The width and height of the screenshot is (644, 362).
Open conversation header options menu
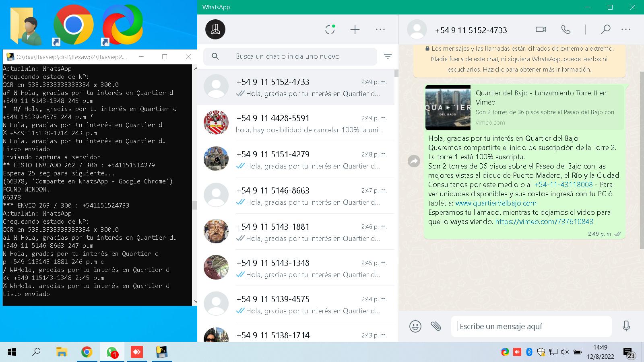click(x=626, y=29)
